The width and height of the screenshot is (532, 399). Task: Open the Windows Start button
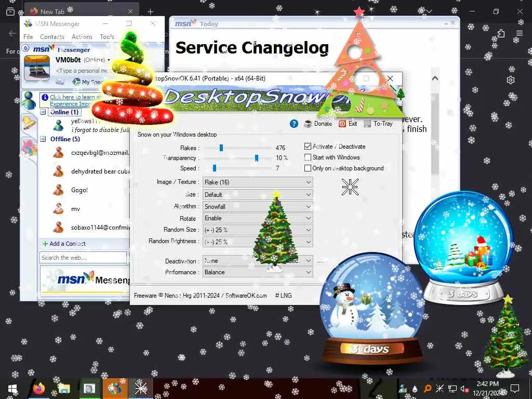(x=12, y=389)
